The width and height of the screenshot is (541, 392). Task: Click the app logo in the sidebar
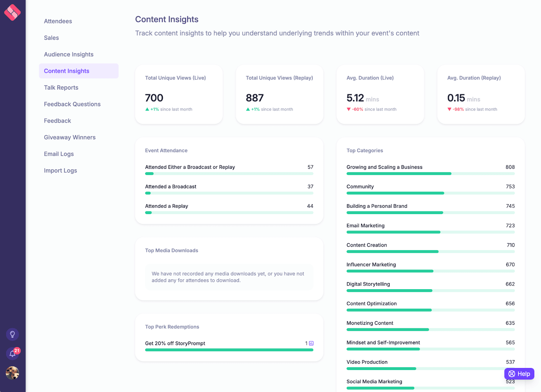pos(13,13)
